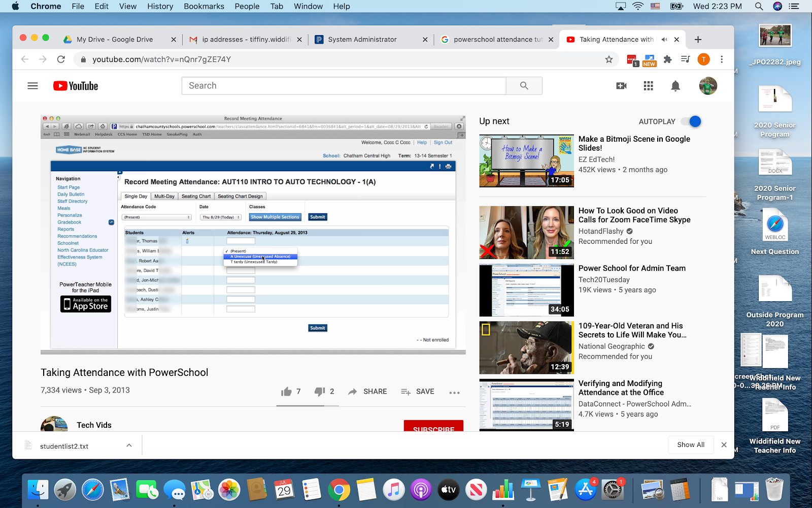Screen dimensions: 812x508
Task: Expand the studentlist2.txt download options chevron
Action: click(x=129, y=446)
